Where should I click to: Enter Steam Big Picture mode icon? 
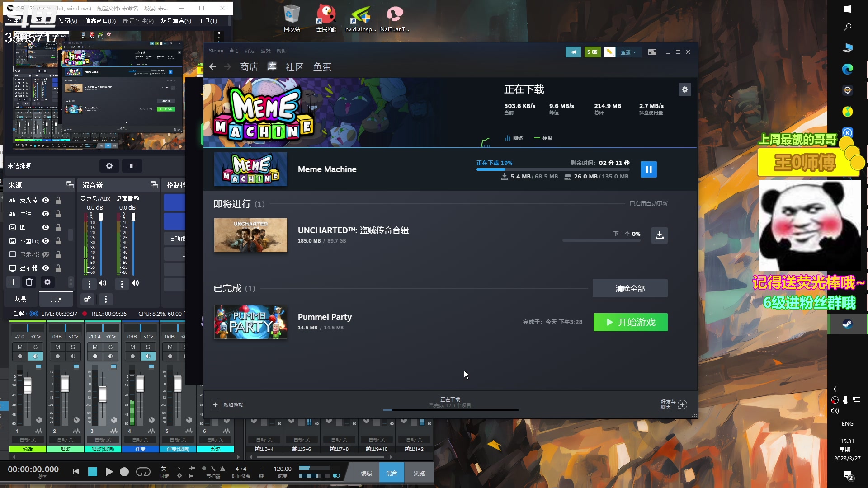652,52
